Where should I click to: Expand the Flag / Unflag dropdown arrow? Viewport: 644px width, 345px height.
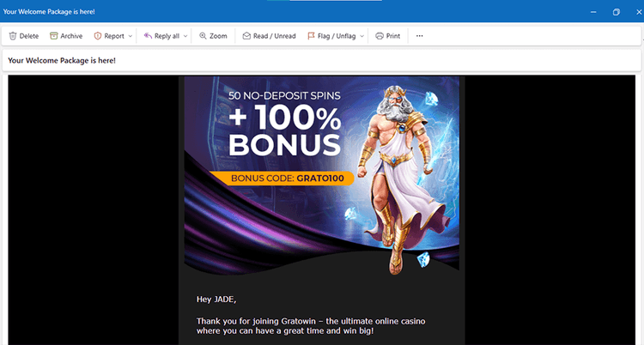(361, 36)
